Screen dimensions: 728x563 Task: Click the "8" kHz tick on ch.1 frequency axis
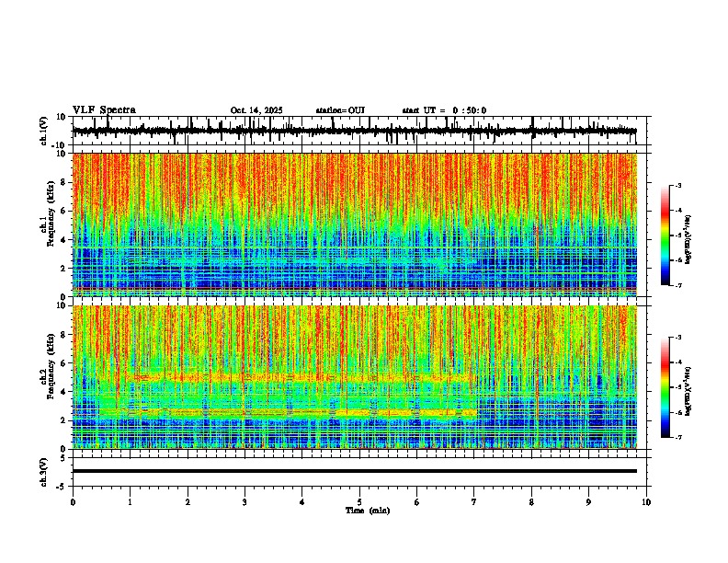click(64, 182)
